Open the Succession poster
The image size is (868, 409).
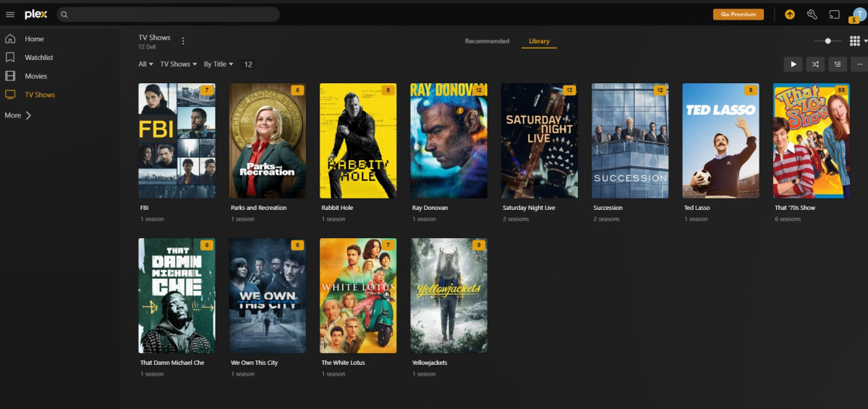coord(630,140)
